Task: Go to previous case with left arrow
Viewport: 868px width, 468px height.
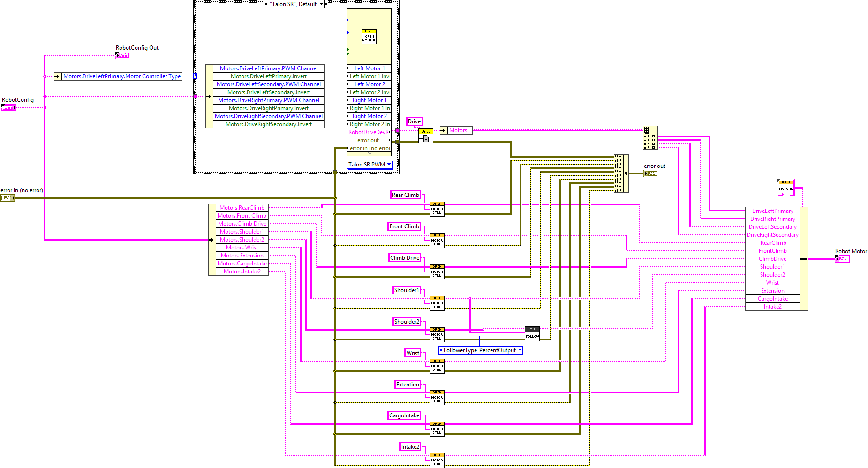Action: tap(266, 4)
